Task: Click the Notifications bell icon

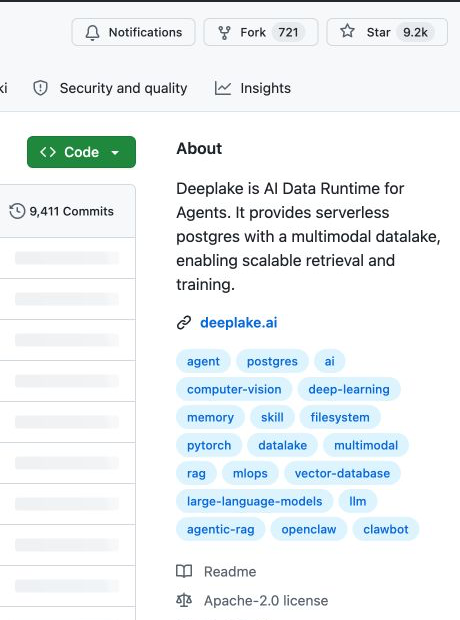Action: pos(93,32)
